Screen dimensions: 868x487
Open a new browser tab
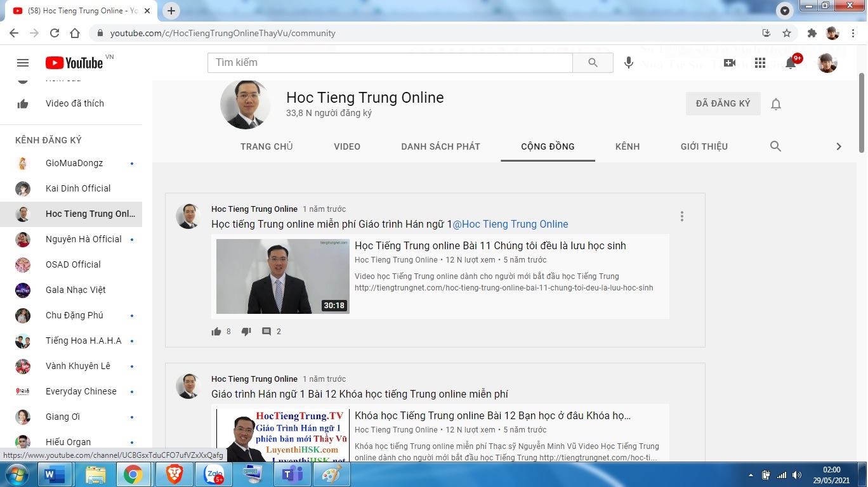point(171,11)
